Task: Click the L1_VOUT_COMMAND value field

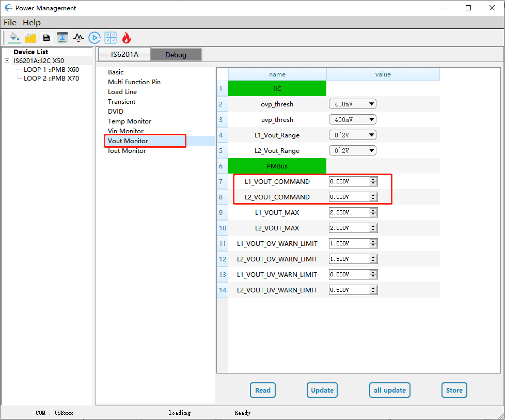Action: [349, 182]
